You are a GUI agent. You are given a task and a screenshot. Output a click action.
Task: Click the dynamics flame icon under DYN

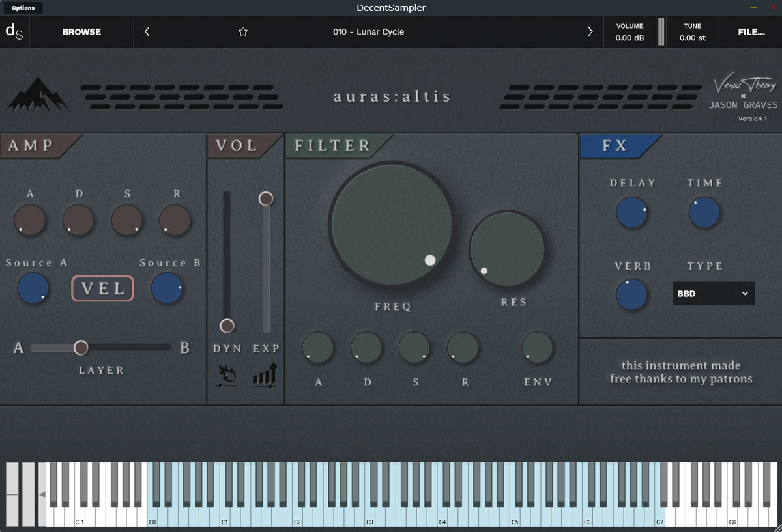[x=227, y=376]
